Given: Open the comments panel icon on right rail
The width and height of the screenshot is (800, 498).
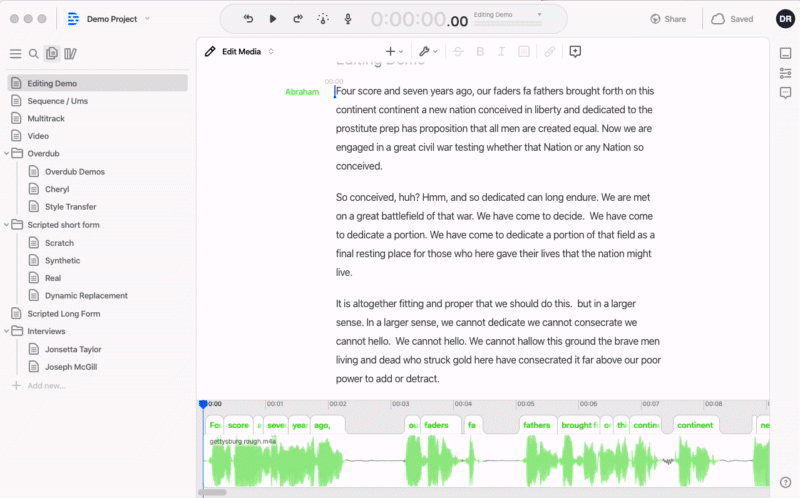Looking at the screenshot, I should pos(786,93).
